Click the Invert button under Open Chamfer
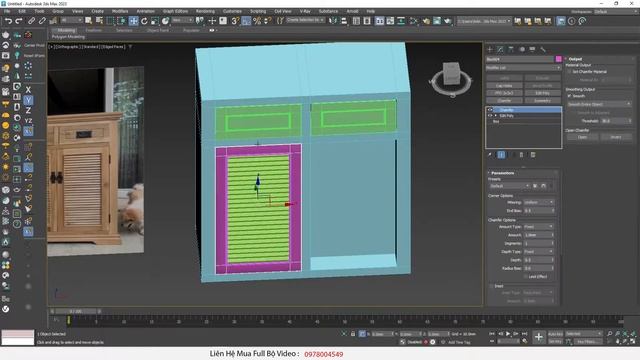The height and width of the screenshot is (360, 640). point(616,137)
